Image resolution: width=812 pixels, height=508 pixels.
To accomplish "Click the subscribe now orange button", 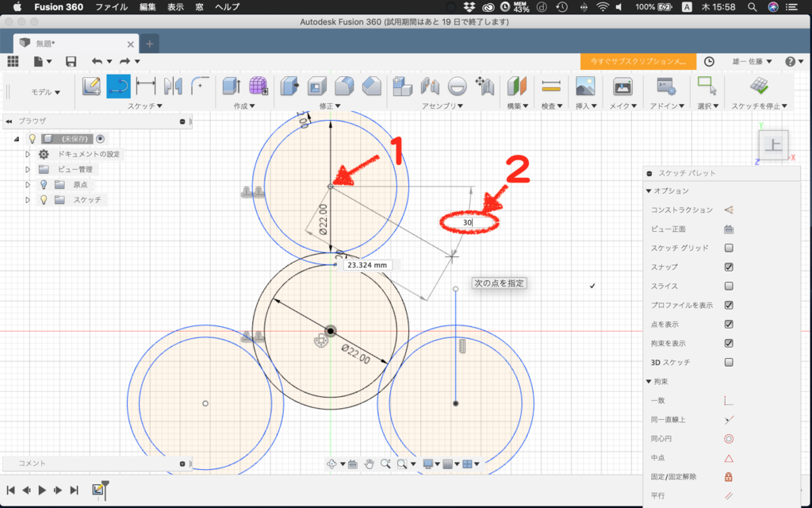I will (638, 61).
